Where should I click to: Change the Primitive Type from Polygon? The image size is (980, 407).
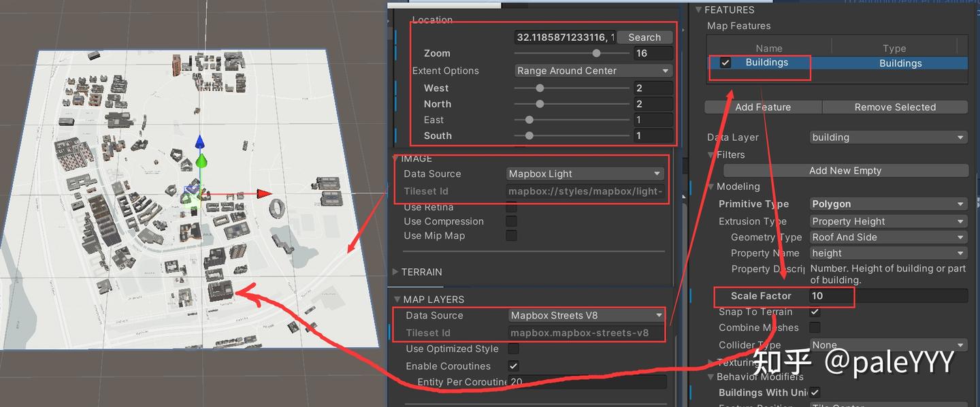888,203
